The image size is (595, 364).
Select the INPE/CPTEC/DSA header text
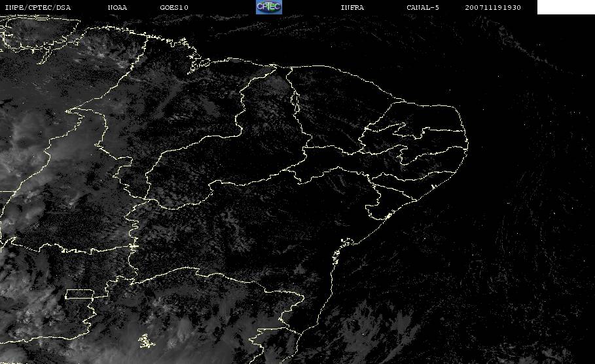(x=38, y=8)
